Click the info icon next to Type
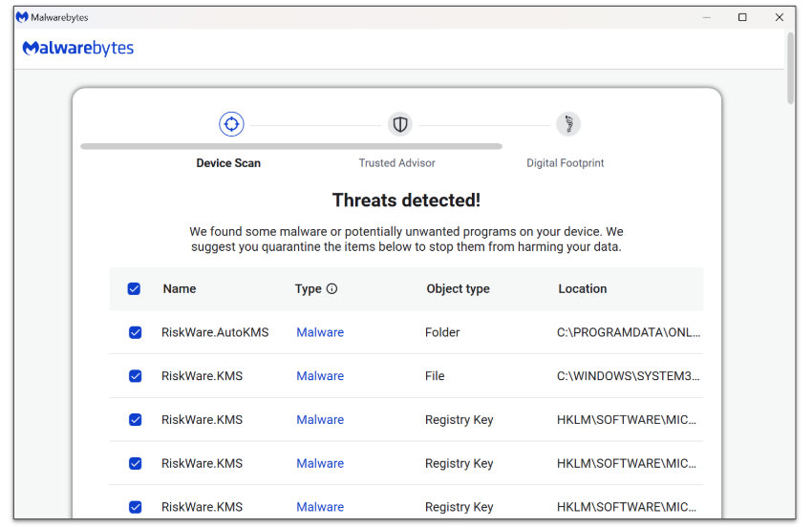This screenshot has width=812, height=527. click(331, 289)
